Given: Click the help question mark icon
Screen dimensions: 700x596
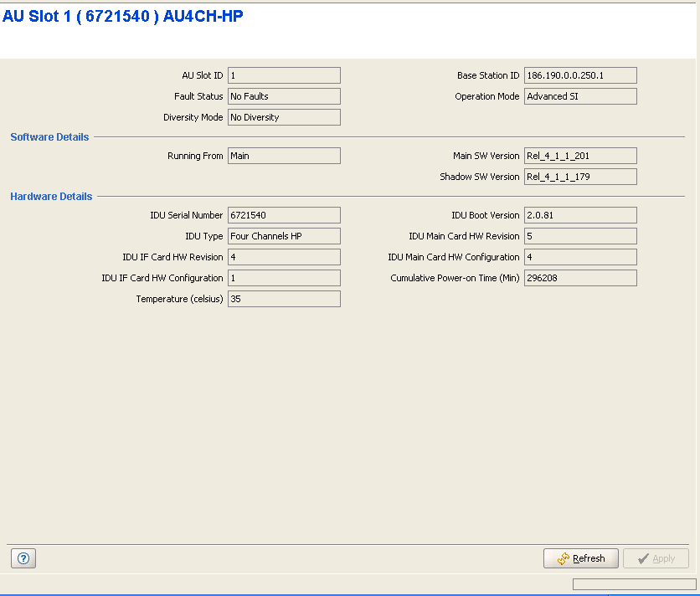Looking at the screenshot, I should (23, 558).
